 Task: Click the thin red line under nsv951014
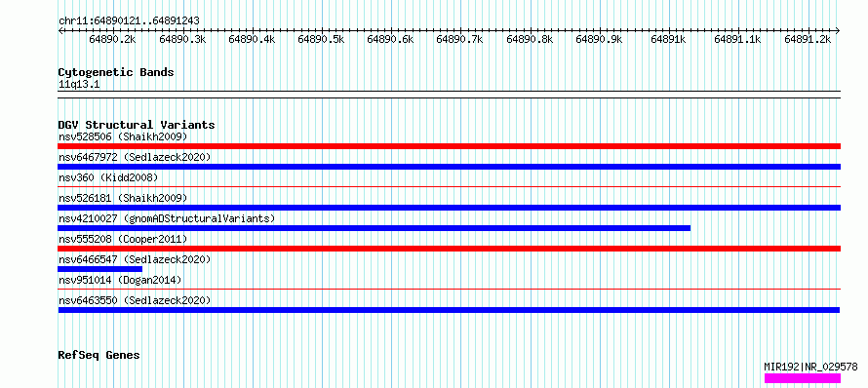(x=449, y=290)
